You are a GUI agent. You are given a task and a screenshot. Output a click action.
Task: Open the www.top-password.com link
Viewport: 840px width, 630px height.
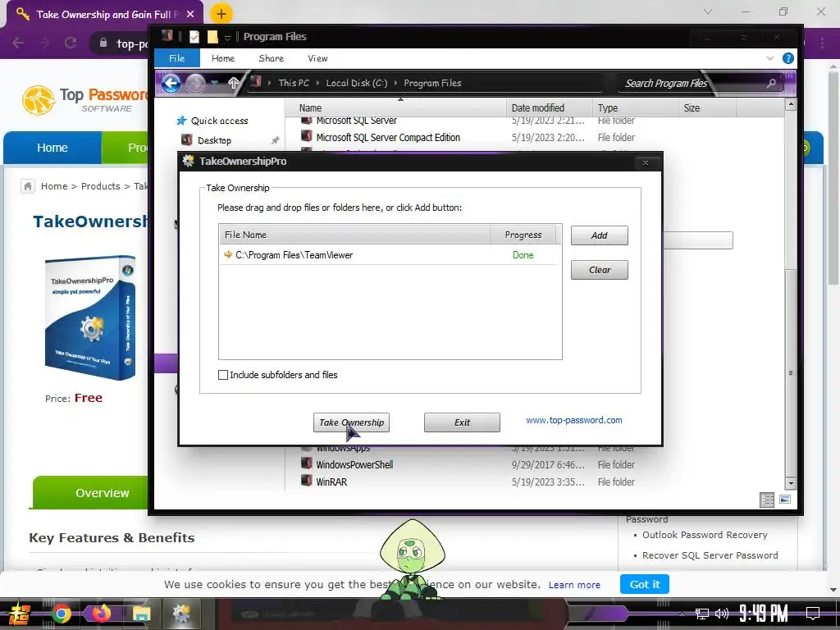tap(573, 420)
